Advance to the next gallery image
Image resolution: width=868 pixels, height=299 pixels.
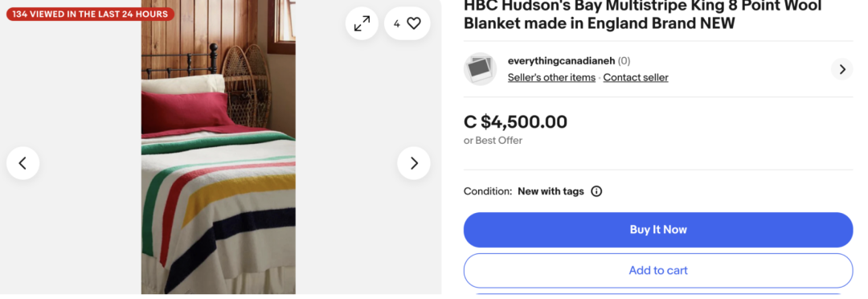tap(414, 163)
